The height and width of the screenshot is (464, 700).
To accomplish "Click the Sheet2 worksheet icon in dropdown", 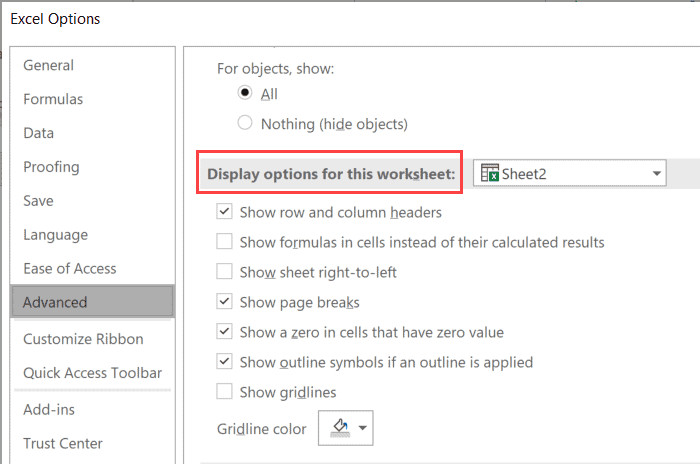I will click(x=490, y=173).
